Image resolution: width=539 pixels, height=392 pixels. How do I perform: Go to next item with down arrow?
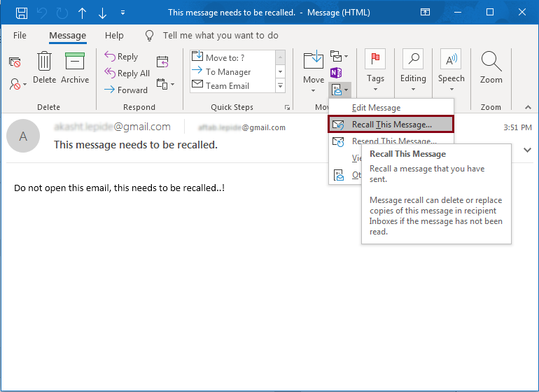point(103,13)
